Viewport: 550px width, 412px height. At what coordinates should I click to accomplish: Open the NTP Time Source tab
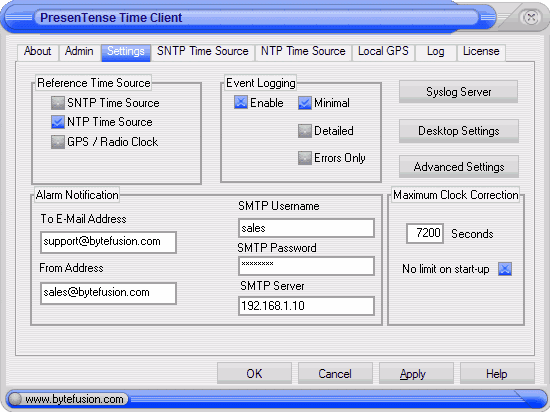pyautogui.click(x=303, y=52)
